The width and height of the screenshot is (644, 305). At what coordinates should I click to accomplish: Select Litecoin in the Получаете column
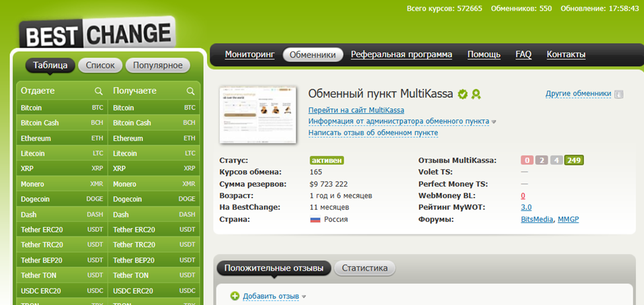154,153
